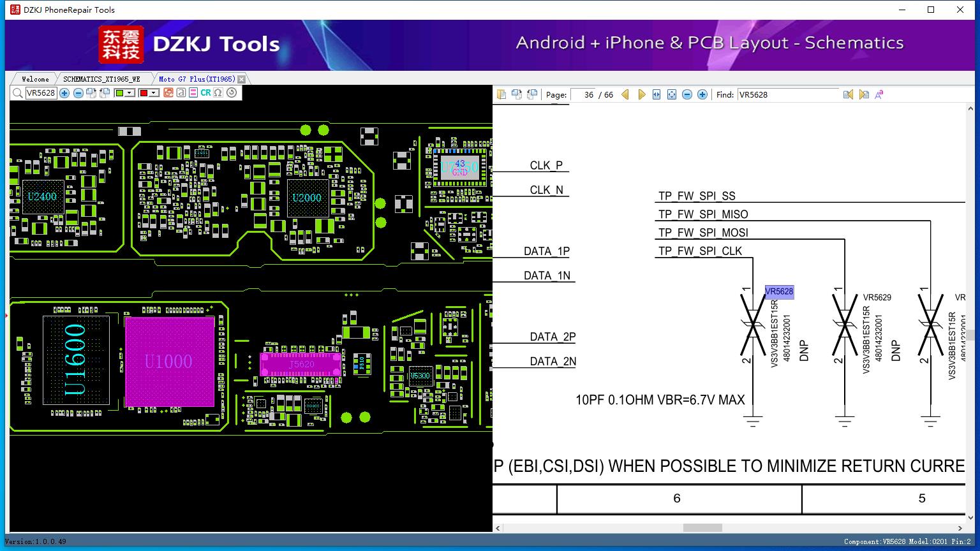
Task: Click the Component:VR5628 status bar text
Action: 907,542
